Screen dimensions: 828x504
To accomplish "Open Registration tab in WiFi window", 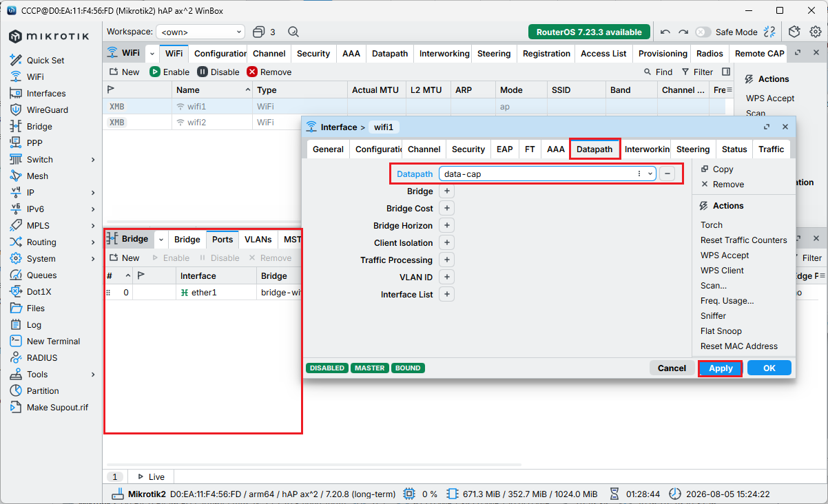I will click(x=547, y=54).
